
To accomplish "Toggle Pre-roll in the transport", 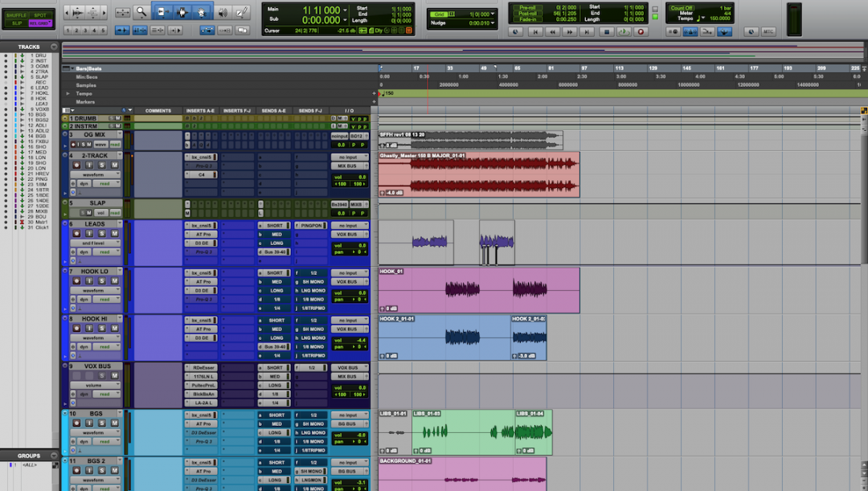I will pyautogui.click(x=527, y=8).
